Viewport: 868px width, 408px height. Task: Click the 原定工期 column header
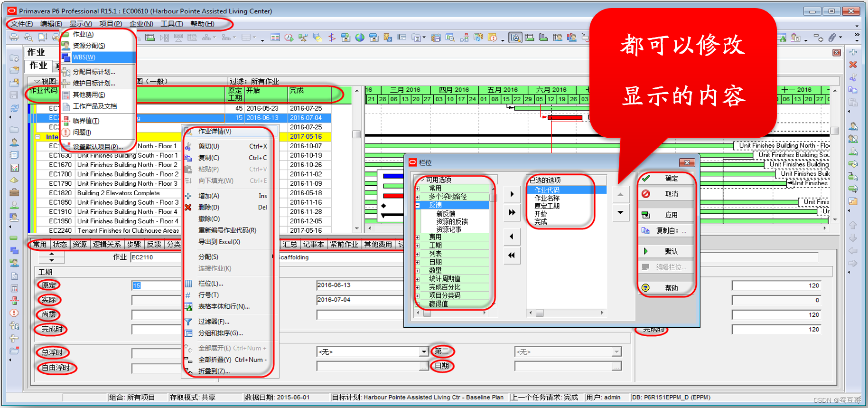(235, 94)
